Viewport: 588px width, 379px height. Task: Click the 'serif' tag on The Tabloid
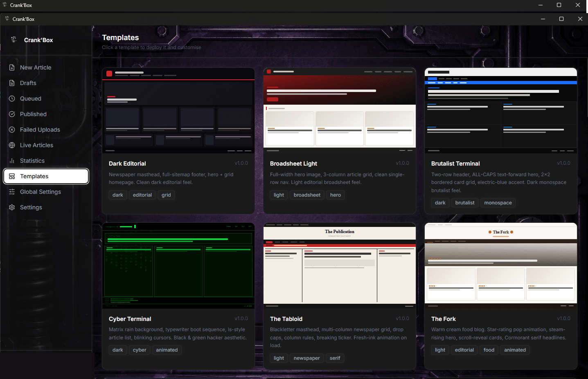click(x=335, y=358)
